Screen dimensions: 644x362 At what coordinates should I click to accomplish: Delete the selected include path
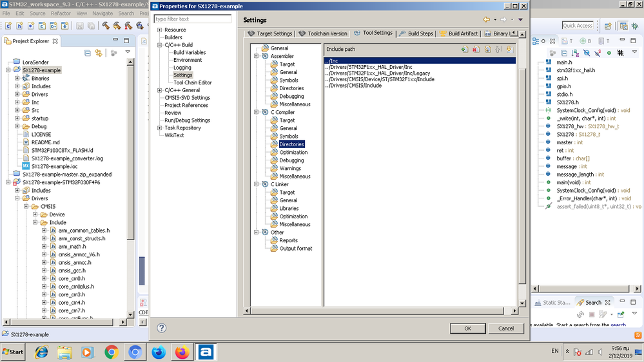[476, 49]
